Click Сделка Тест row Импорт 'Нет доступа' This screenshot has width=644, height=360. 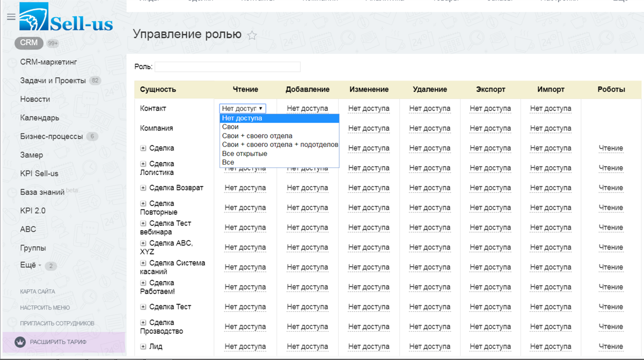(551, 307)
